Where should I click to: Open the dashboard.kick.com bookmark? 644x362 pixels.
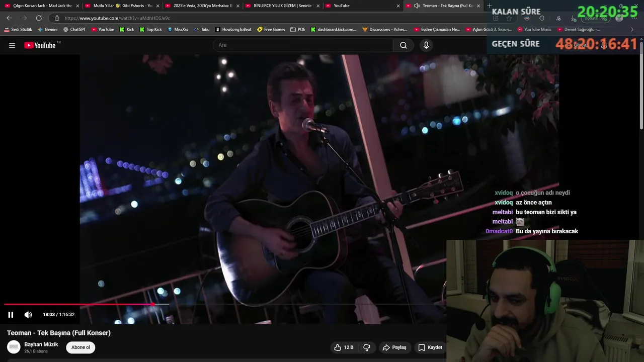tap(334, 30)
